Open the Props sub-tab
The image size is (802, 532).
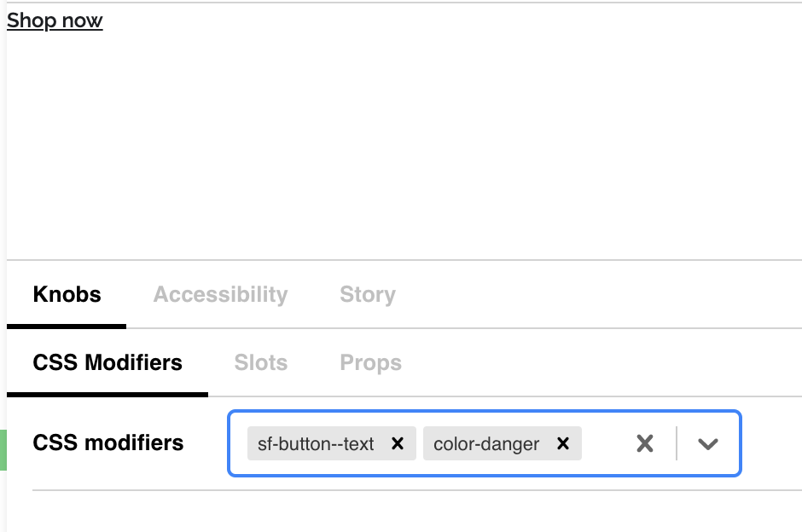(x=370, y=362)
